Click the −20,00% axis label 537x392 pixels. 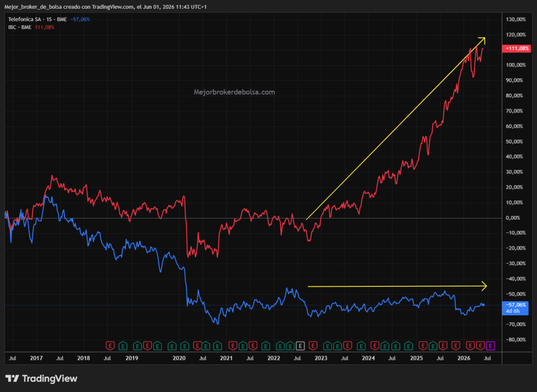pos(516,248)
